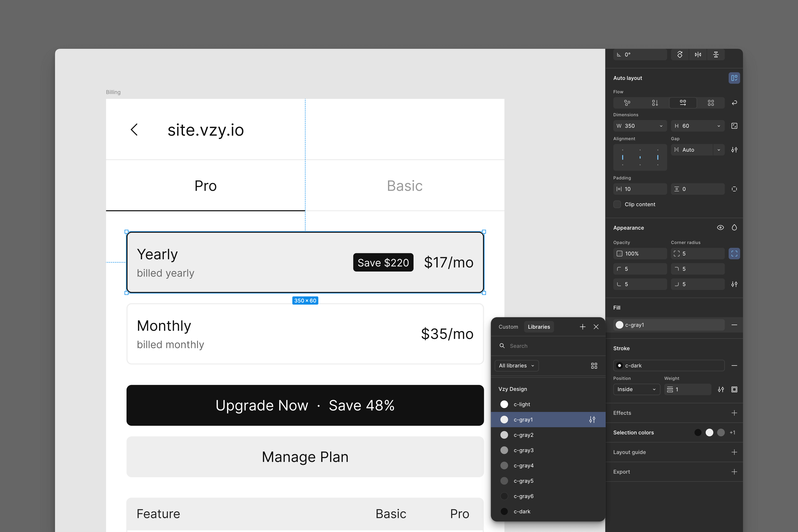798x532 pixels.
Task: Click the blend mode droplet icon
Action: 734,228
